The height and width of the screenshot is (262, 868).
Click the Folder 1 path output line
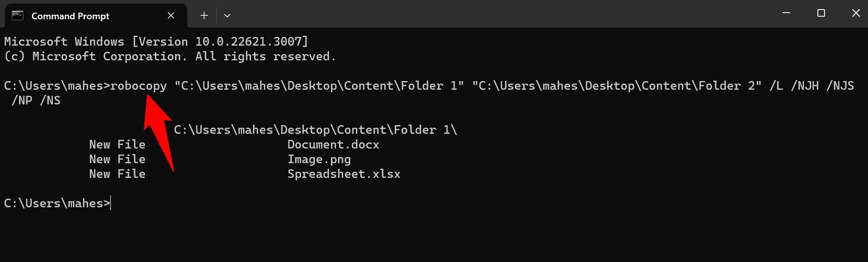pyautogui.click(x=315, y=130)
